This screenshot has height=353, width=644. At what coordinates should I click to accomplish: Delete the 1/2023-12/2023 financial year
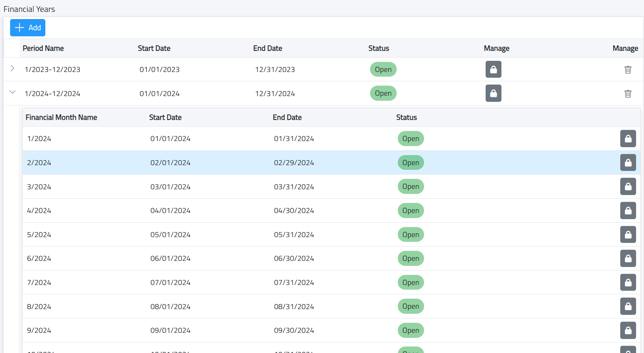click(628, 70)
